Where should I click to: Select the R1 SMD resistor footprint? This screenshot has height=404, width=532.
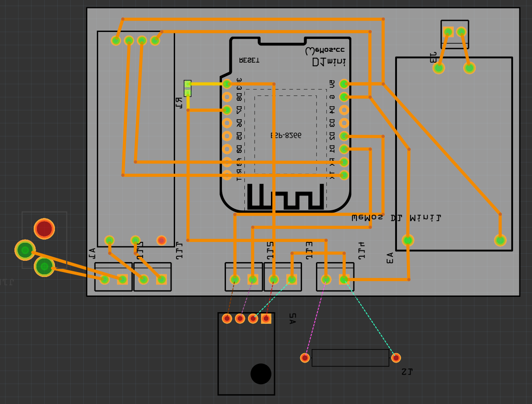[188, 88]
